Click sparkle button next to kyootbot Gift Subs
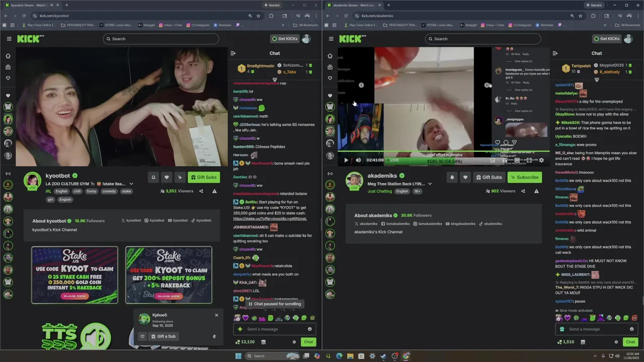Screen dimensions: 644x362 pyautogui.click(x=180, y=177)
